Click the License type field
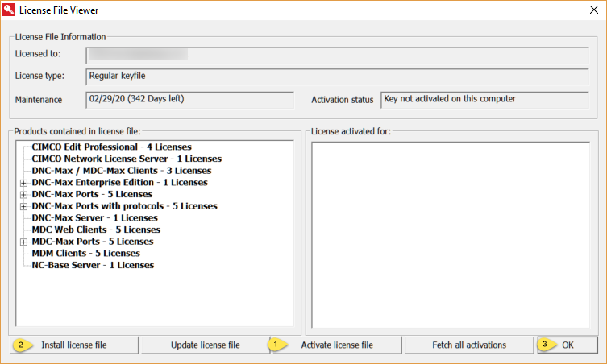Viewport: 607px width, 364px height. 338,77
